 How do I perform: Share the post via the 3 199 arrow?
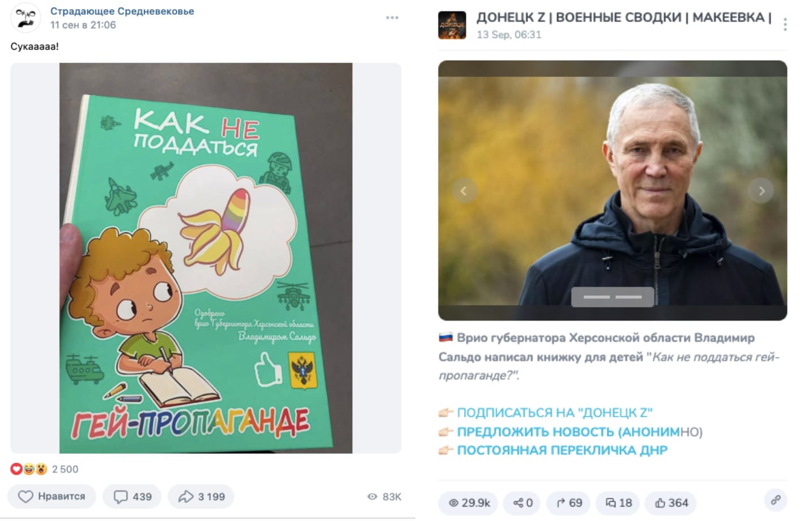pos(201,497)
